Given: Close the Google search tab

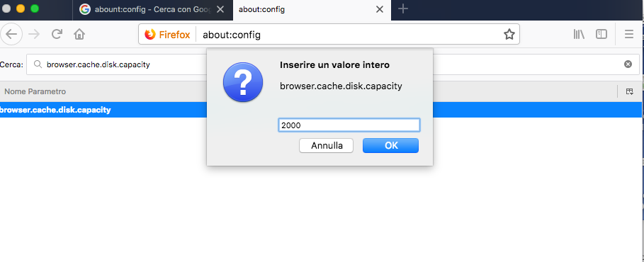Looking at the screenshot, I should click(220, 9).
